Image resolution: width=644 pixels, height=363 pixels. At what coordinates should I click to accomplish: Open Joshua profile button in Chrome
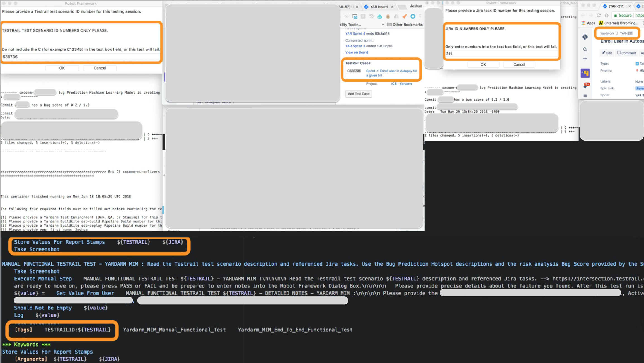point(416,6)
